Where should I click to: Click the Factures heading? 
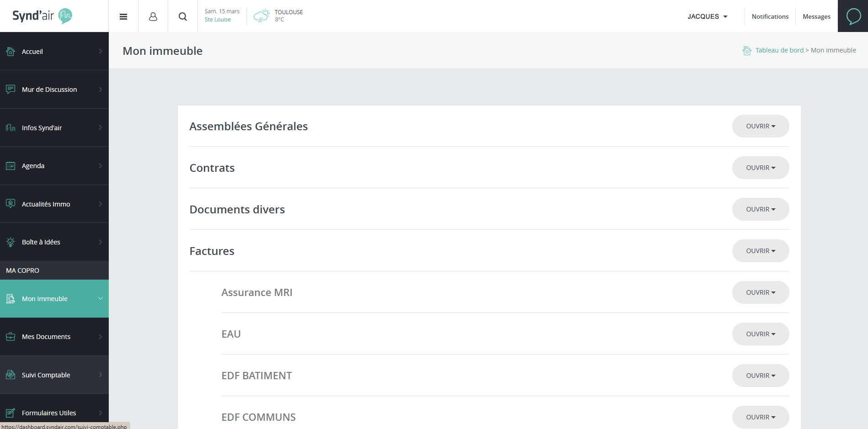pos(212,251)
